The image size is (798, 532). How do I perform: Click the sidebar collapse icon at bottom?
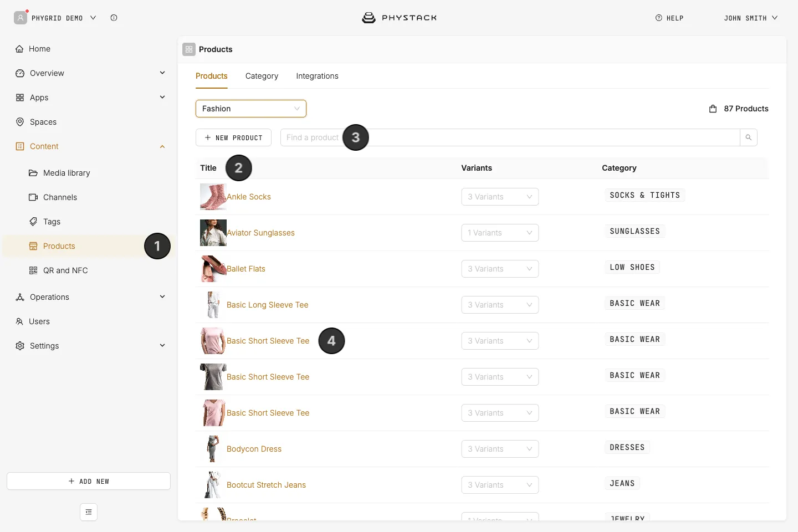[89, 512]
